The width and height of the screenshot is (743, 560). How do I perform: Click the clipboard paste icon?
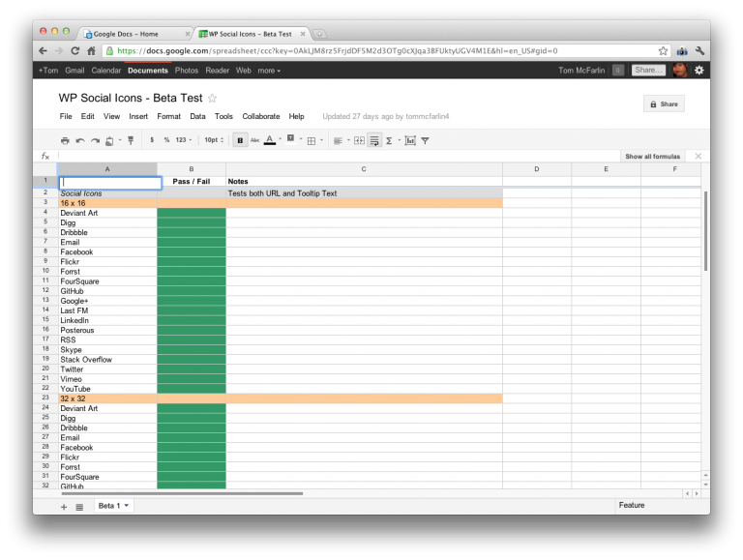pos(109,140)
